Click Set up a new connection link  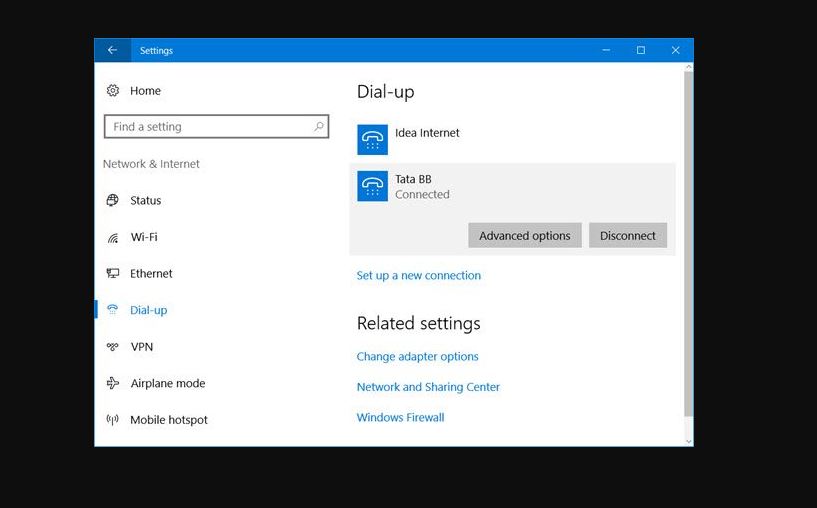pyautogui.click(x=419, y=276)
